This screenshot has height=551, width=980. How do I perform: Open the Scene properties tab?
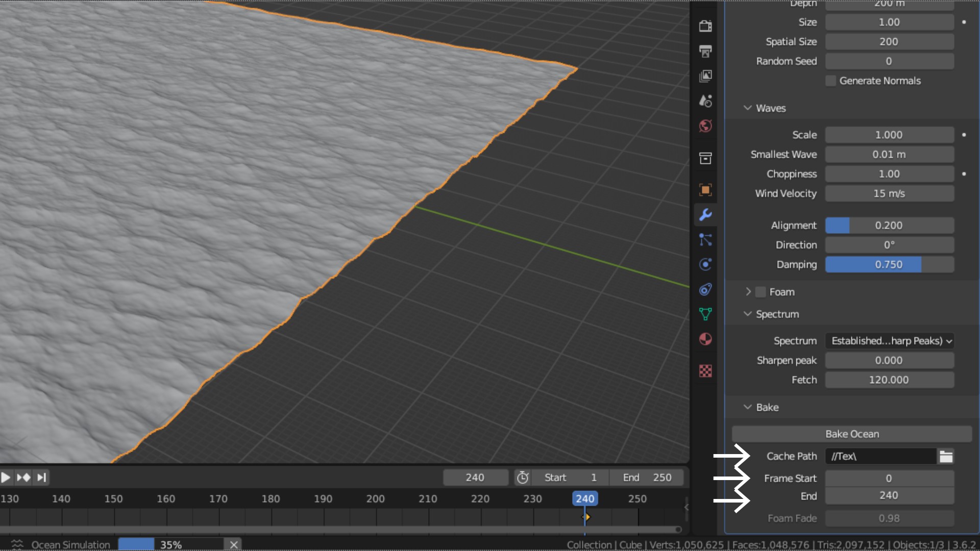click(x=705, y=101)
